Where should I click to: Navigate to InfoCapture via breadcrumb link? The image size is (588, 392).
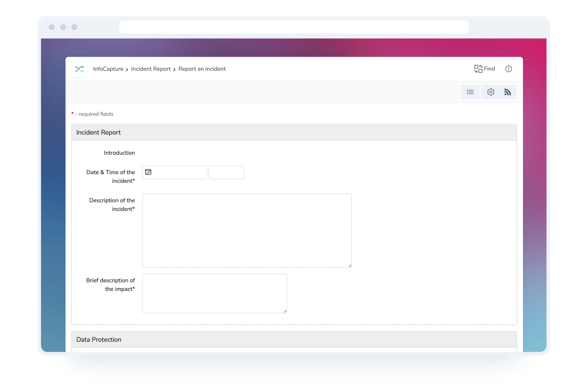coord(108,69)
